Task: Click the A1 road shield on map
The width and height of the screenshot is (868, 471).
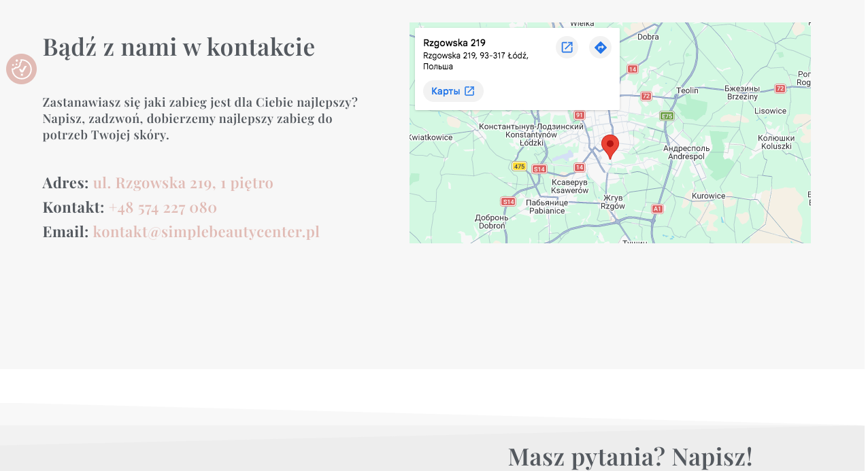Action: tap(657, 209)
